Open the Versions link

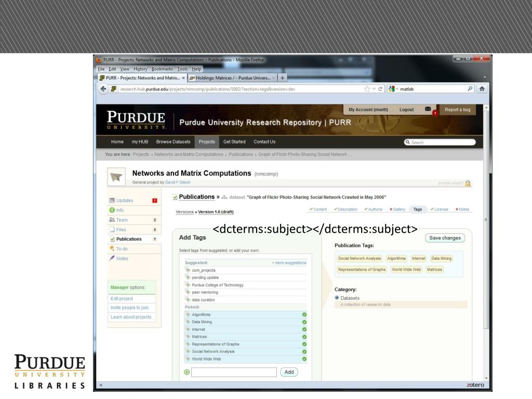coord(184,212)
